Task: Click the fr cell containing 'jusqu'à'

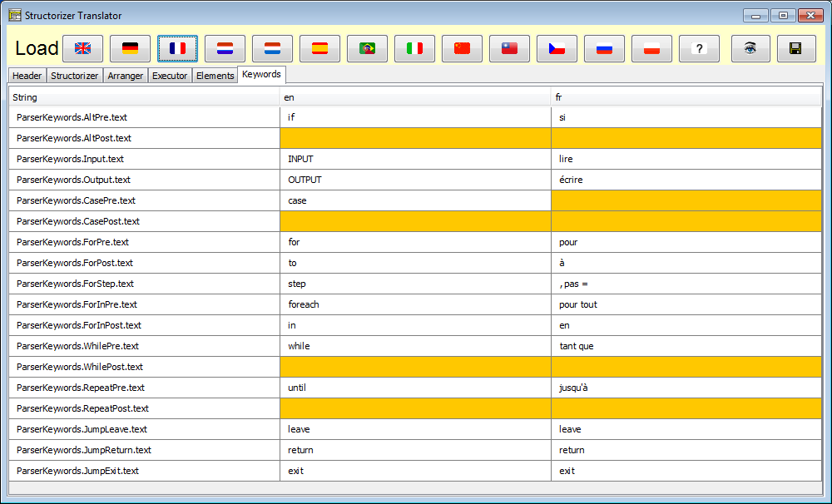Action: coord(686,388)
